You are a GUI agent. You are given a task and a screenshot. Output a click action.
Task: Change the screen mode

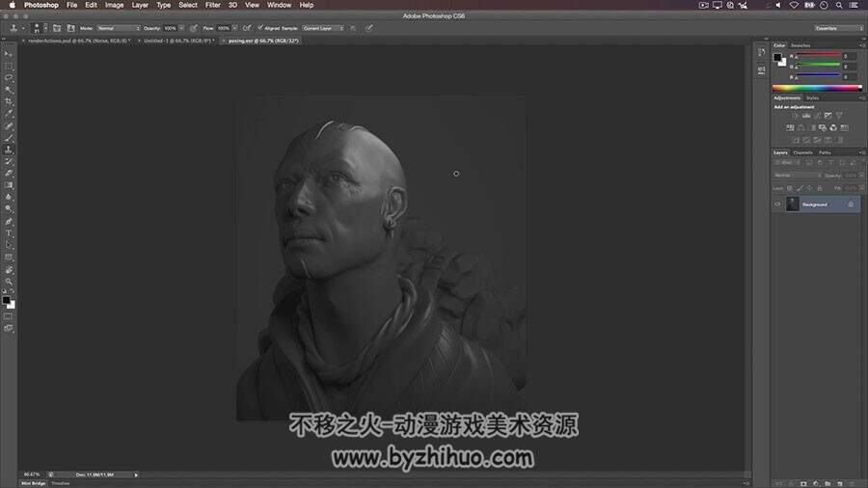[9, 329]
